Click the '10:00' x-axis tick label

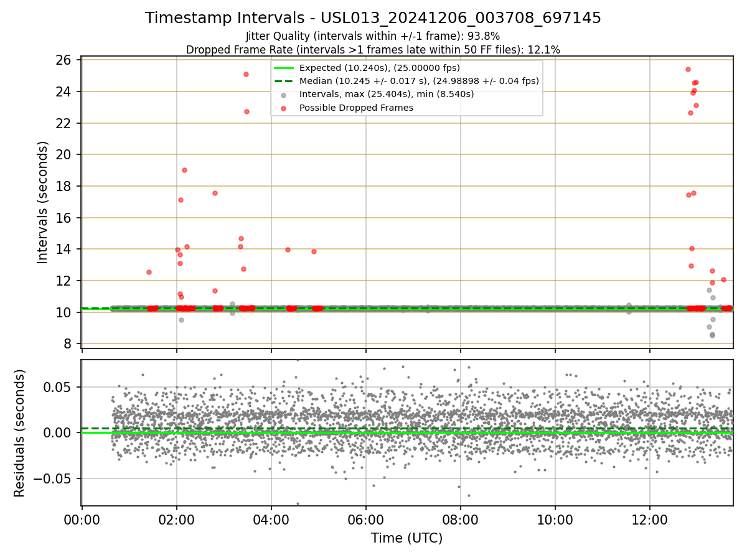(555, 521)
